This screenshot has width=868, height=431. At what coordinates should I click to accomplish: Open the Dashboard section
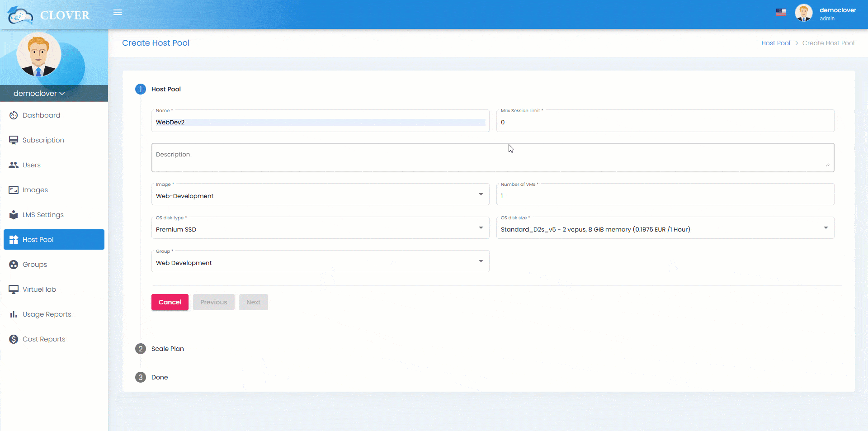click(41, 115)
